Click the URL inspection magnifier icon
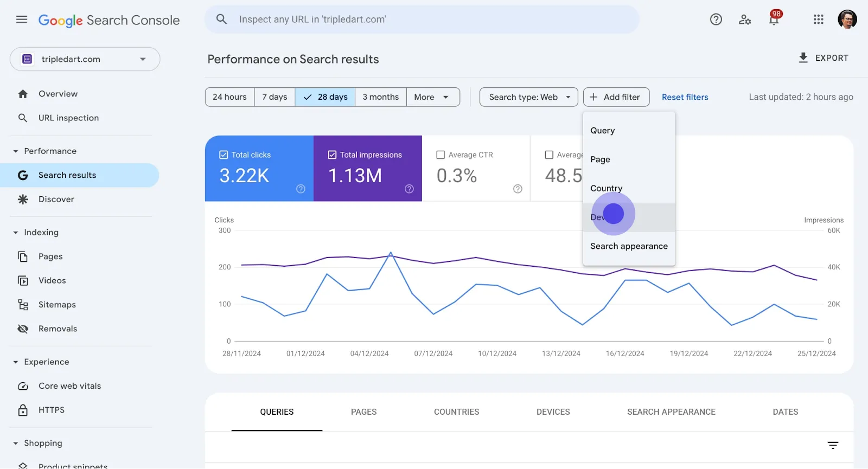868x469 pixels. coord(23,118)
